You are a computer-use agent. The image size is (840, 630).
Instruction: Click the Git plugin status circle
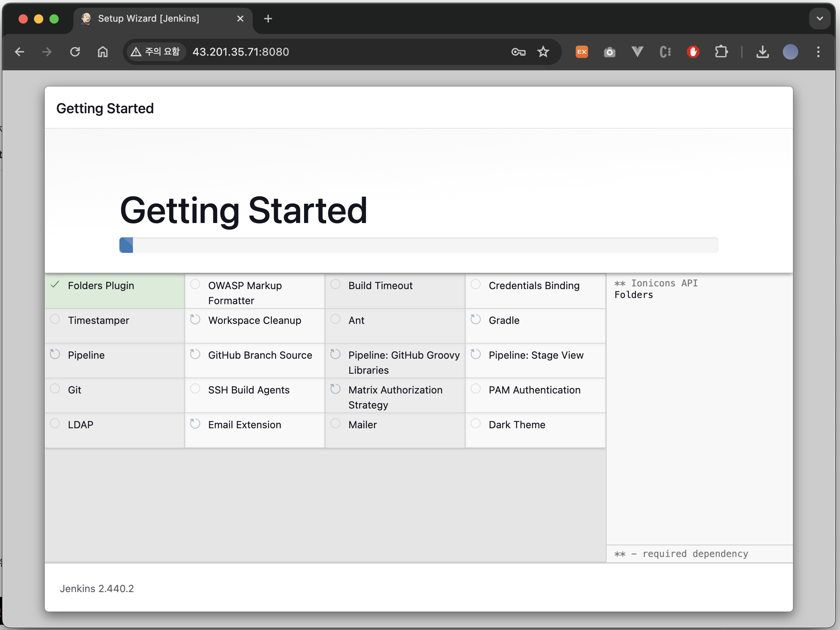(x=55, y=389)
